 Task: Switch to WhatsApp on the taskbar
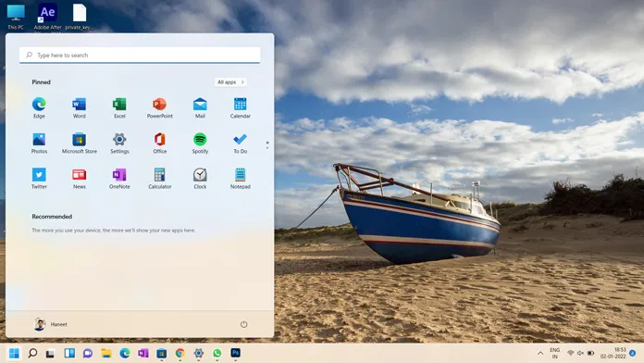tap(217, 353)
